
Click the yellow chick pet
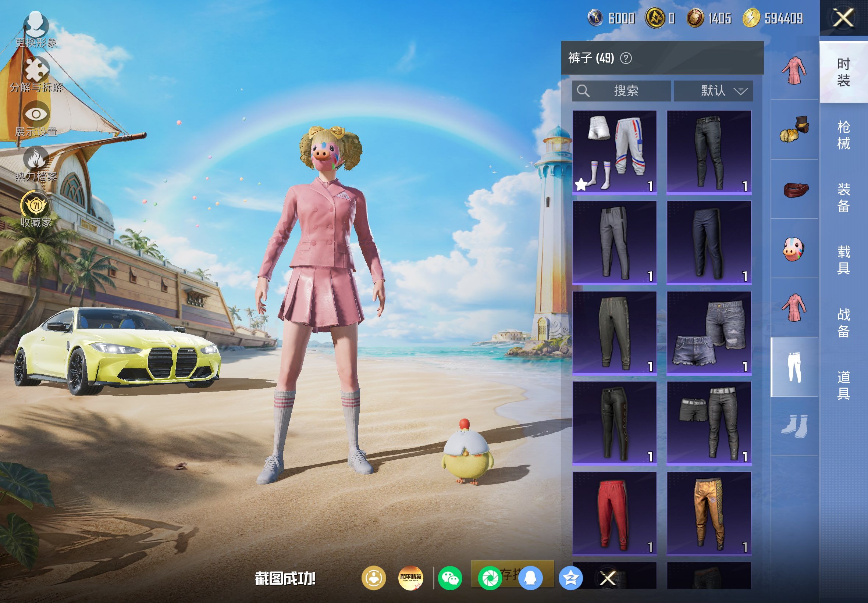(467, 452)
